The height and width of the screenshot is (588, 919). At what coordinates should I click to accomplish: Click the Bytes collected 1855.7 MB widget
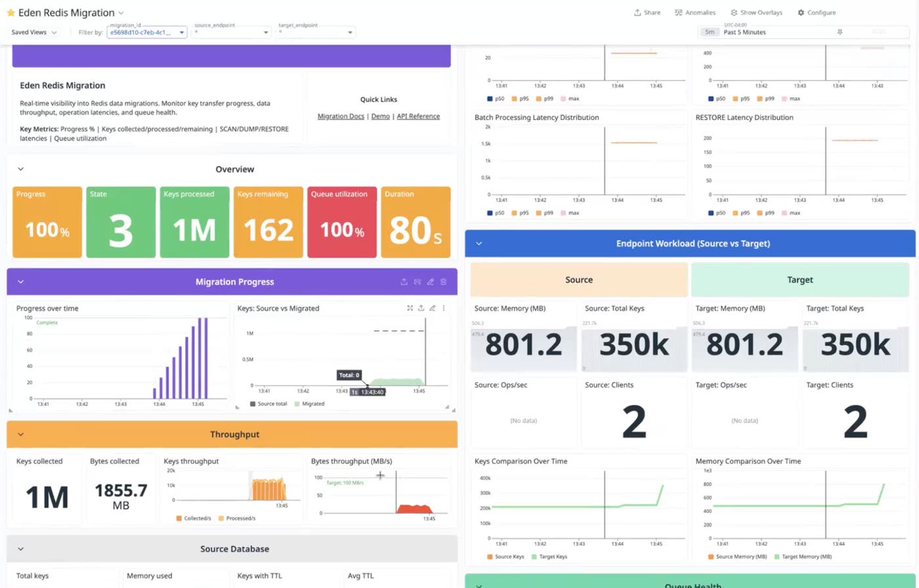coord(121,490)
